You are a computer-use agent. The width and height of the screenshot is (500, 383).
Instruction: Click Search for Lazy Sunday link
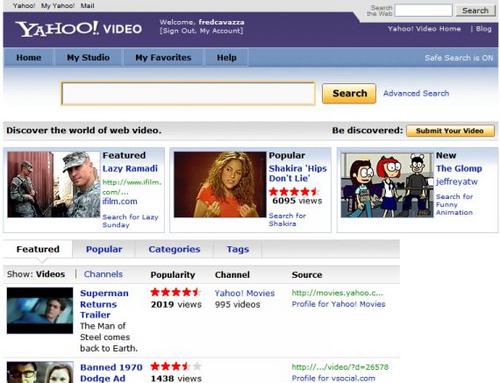(x=130, y=221)
